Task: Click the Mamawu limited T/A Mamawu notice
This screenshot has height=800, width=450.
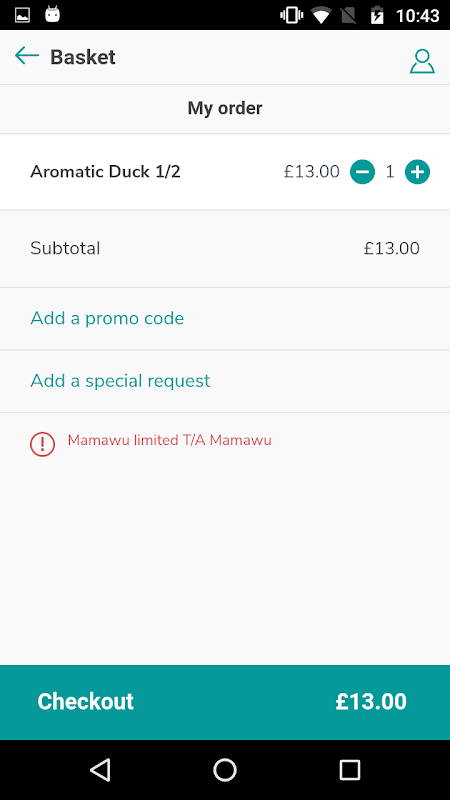Action: [x=169, y=440]
